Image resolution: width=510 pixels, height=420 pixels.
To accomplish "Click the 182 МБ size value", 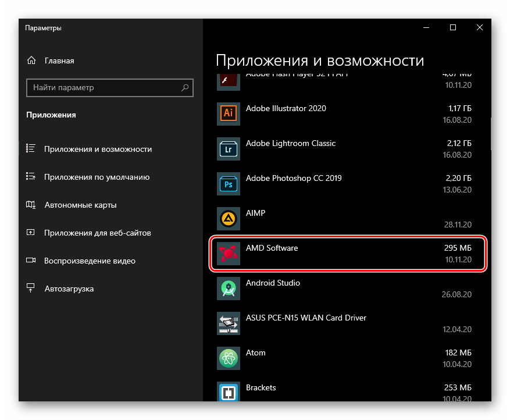I will pyautogui.click(x=458, y=353).
